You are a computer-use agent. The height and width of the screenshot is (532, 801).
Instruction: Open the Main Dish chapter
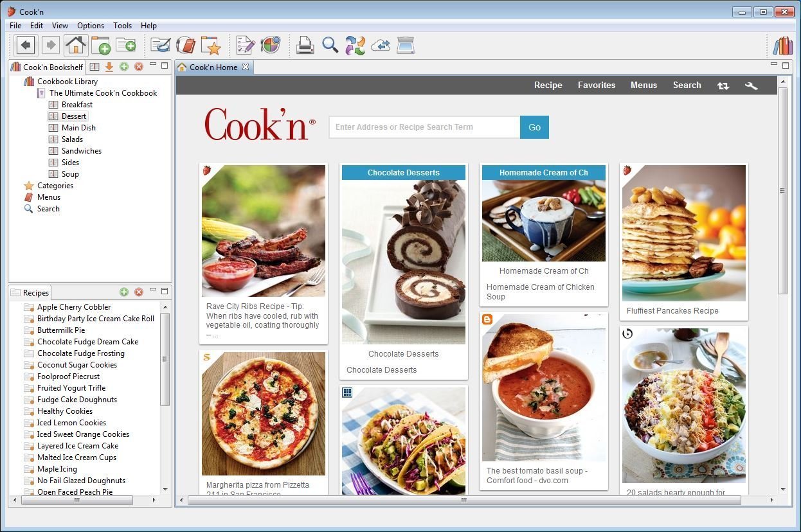click(78, 128)
